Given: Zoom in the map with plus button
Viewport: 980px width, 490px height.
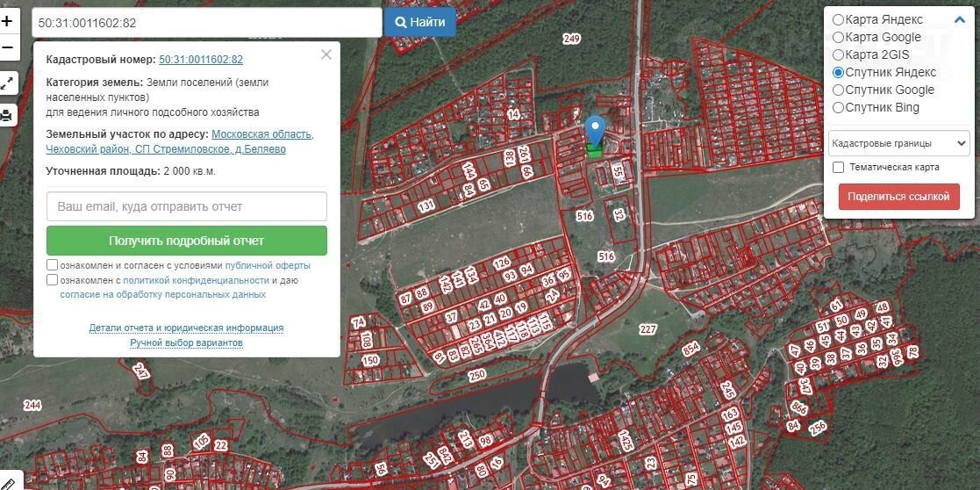Looking at the screenshot, I should [x=7, y=22].
